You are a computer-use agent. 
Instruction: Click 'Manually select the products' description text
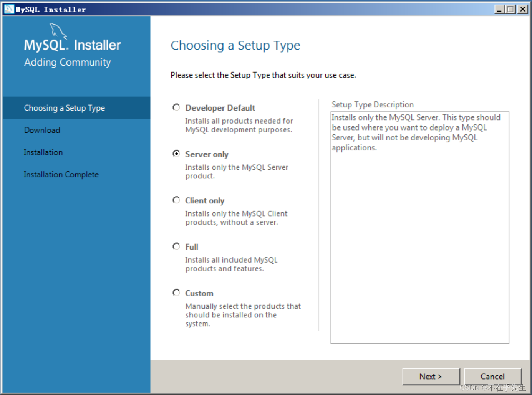point(243,315)
